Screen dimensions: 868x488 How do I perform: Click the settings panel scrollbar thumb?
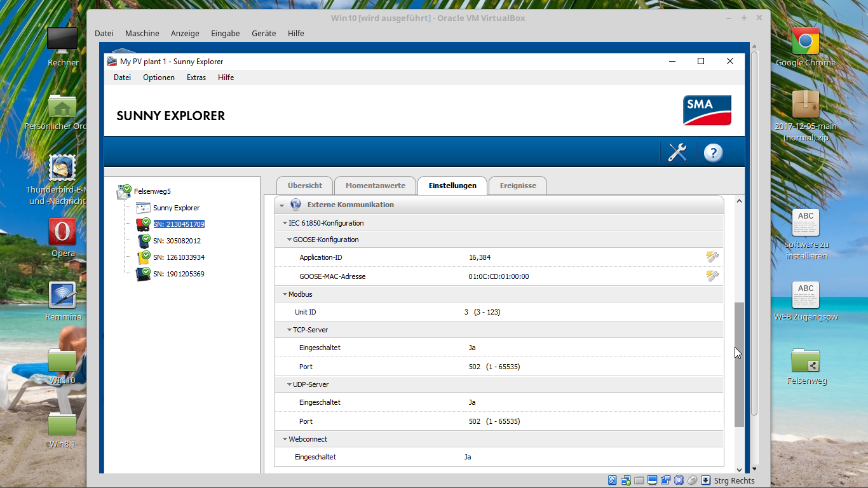tap(739, 364)
